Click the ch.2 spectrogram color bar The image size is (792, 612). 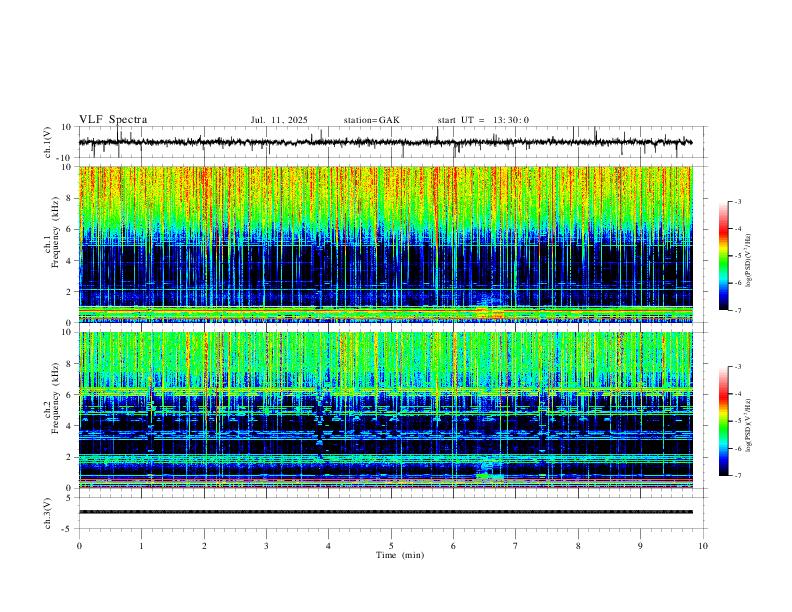[x=723, y=421]
